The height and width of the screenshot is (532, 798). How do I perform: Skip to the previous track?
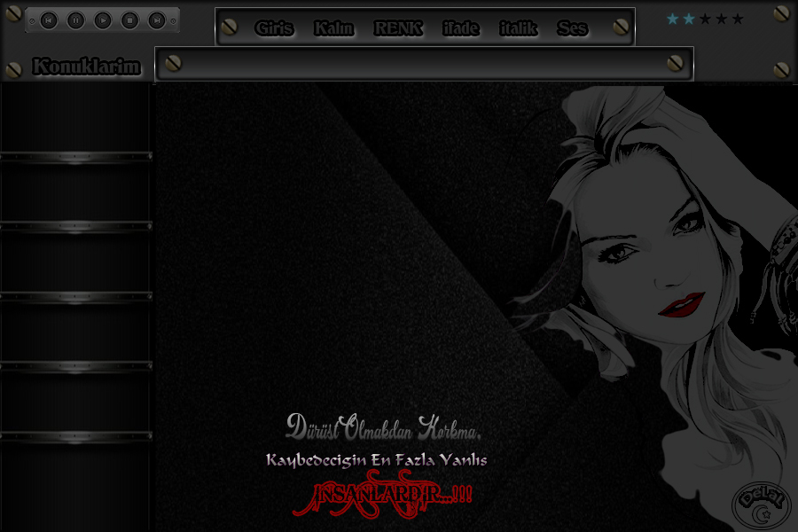pyautogui.click(x=50, y=20)
